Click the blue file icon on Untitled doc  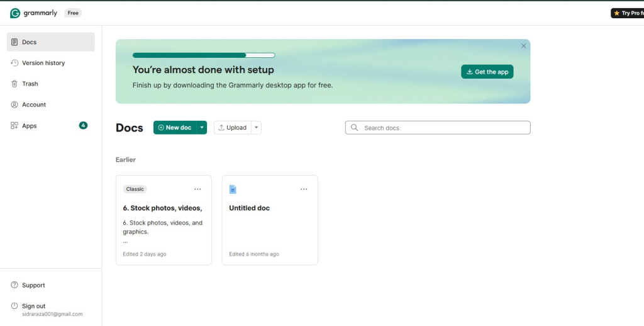233,189
